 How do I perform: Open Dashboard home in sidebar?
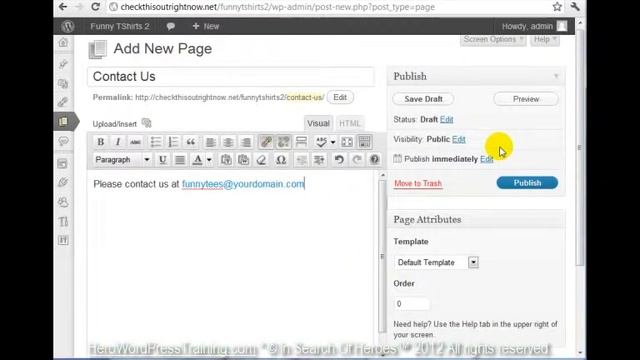63,42
